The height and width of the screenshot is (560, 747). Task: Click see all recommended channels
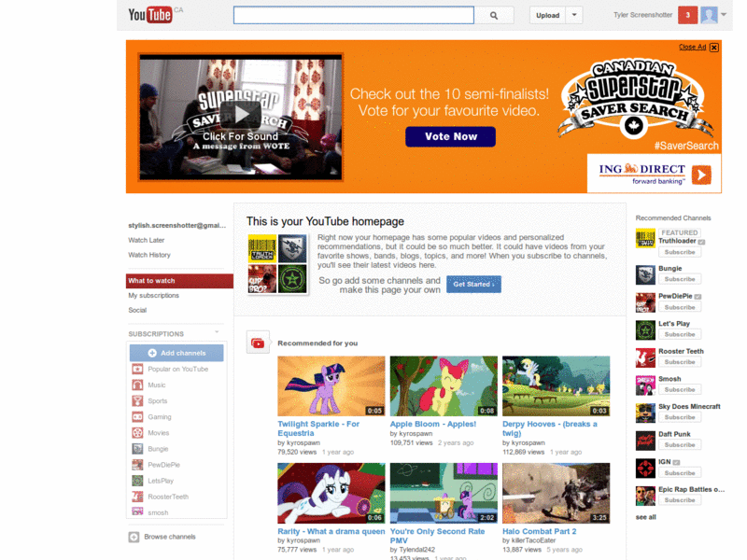(x=645, y=517)
